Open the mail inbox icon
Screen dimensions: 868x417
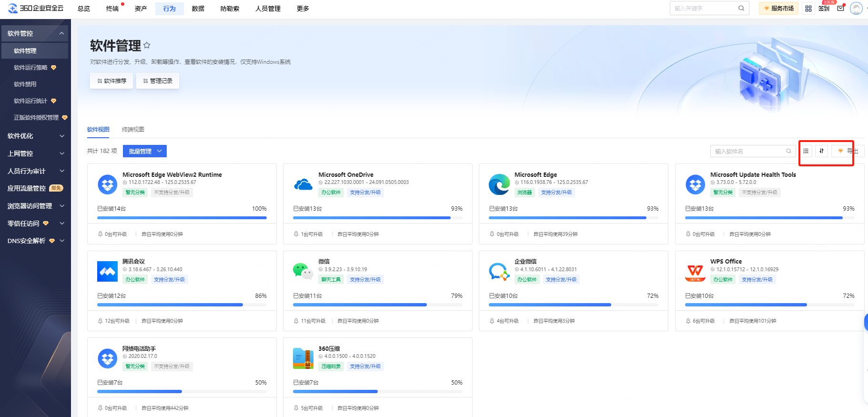pos(841,8)
